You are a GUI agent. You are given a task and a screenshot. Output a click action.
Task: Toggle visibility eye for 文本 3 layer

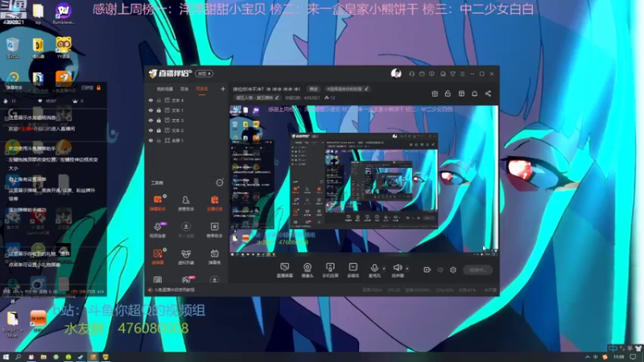[x=151, y=120]
